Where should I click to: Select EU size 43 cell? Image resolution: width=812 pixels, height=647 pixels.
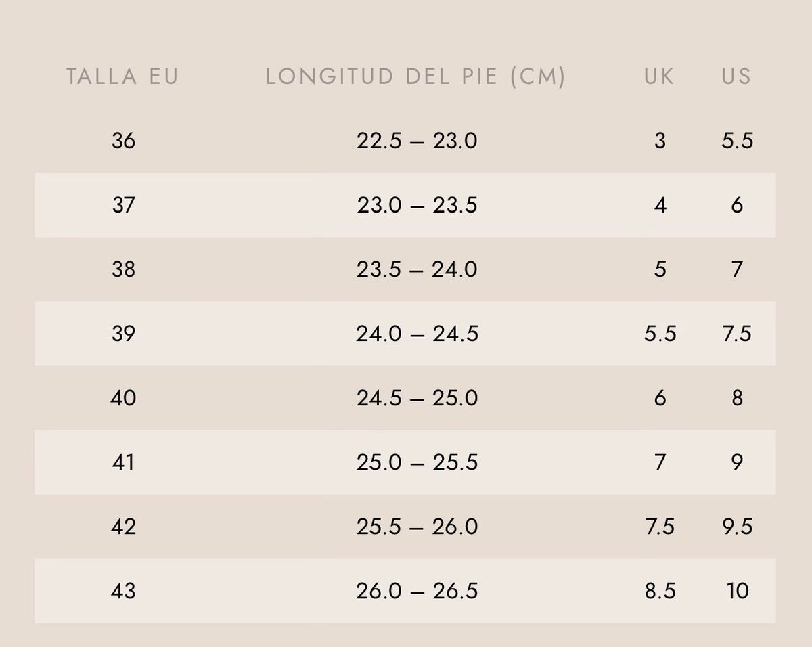[x=123, y=591]
